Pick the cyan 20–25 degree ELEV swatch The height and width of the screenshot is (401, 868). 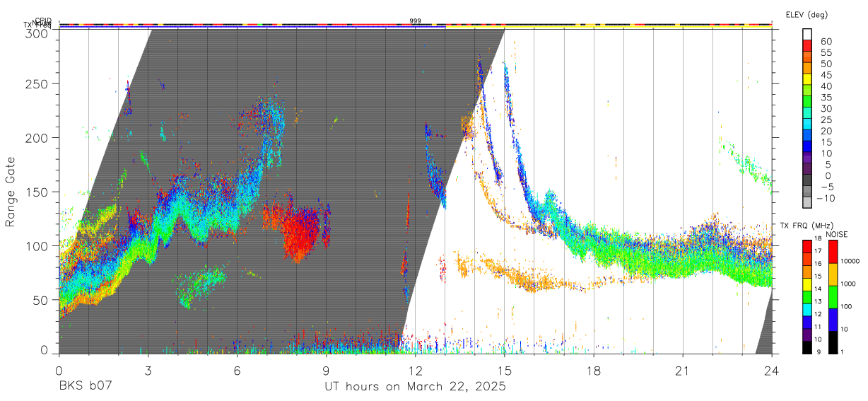pos(808,125)
